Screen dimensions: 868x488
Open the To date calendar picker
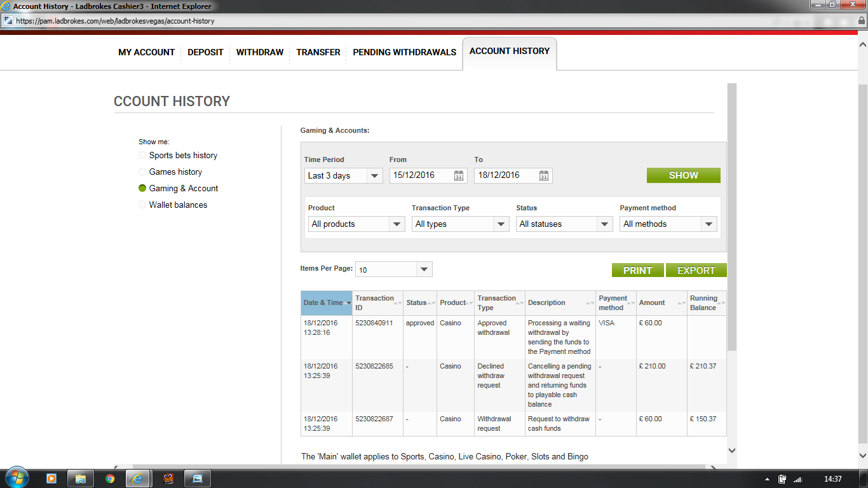544,176
